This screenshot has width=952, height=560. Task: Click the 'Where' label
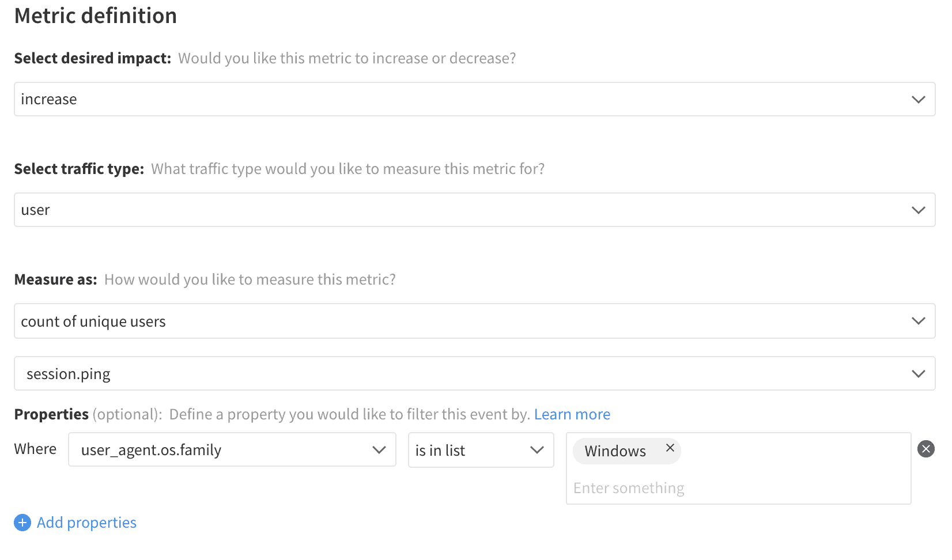coord(35,449)
